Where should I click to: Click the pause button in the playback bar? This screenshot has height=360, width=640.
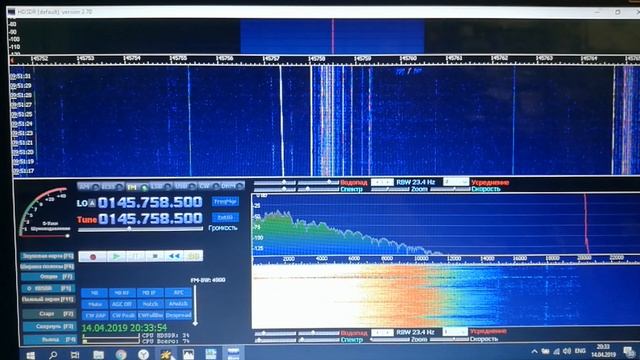tap(136, 256)
